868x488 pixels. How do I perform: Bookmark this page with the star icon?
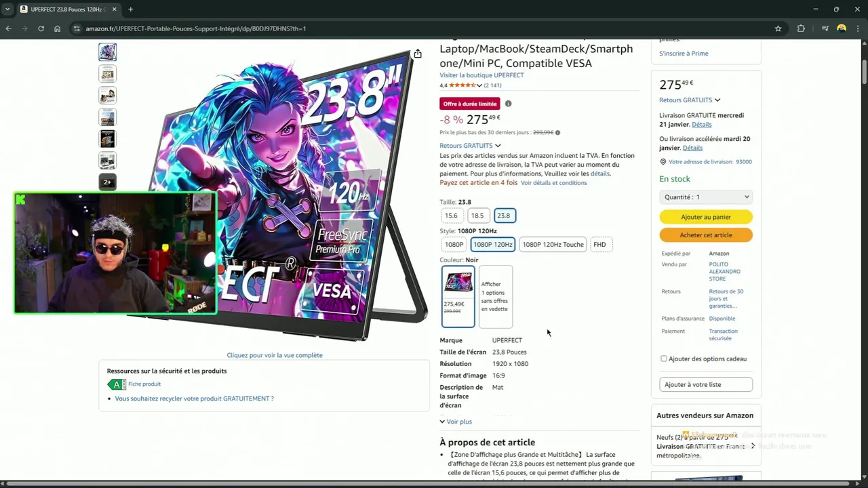(x=778, y=28)
